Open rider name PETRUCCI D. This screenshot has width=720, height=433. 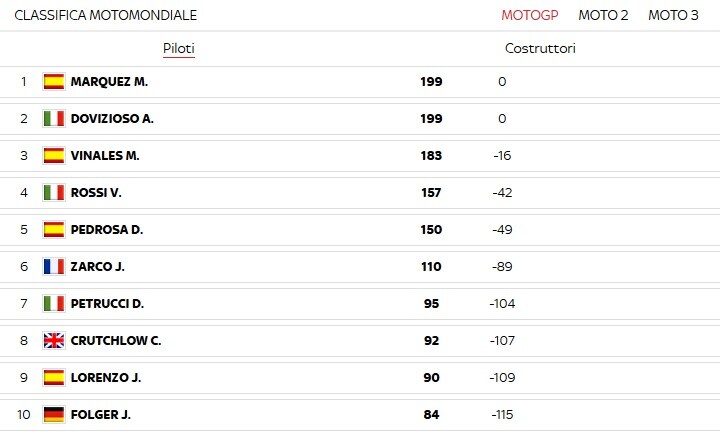[107, 304]
